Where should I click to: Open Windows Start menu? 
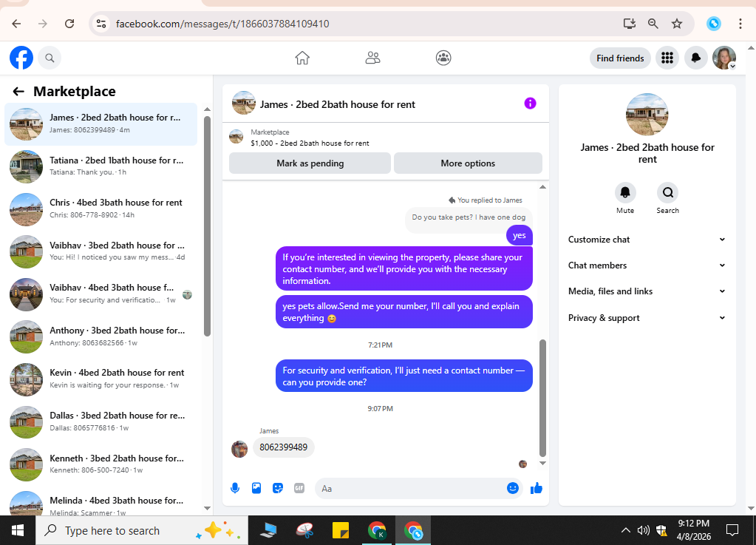[18, 530]
